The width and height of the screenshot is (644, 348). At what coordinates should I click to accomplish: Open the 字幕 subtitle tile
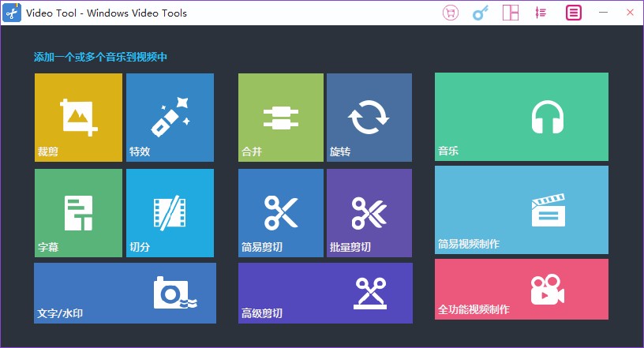pyautogui.click(x=78, y=213)
